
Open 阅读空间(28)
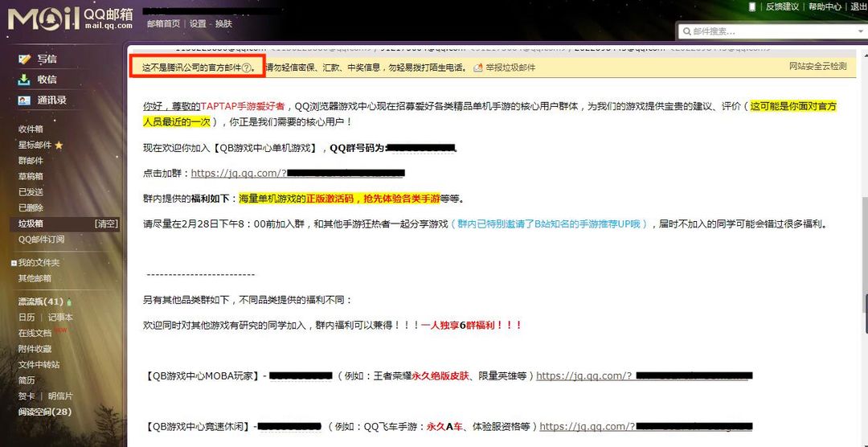click(45, 412)
